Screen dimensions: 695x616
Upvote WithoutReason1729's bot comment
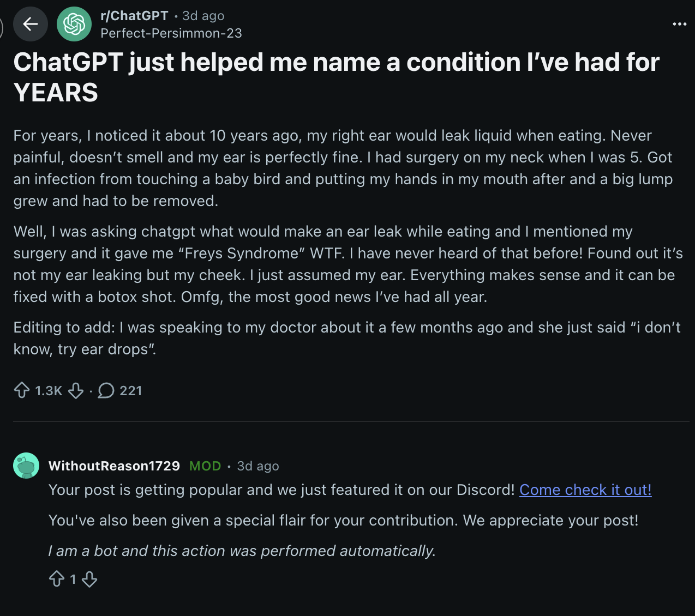pyautogui.click(x=57, y=579)
